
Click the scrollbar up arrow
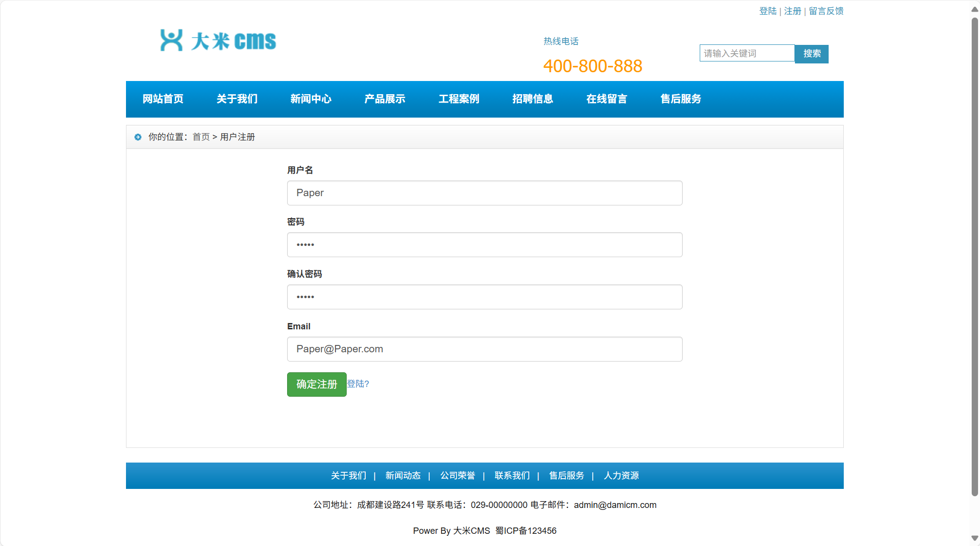[x=975, y=9]
